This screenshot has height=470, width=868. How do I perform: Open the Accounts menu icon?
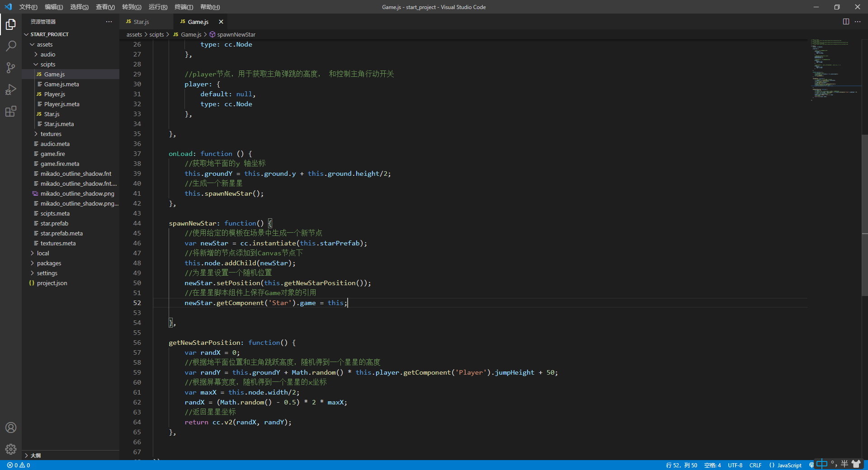point(11,428)
